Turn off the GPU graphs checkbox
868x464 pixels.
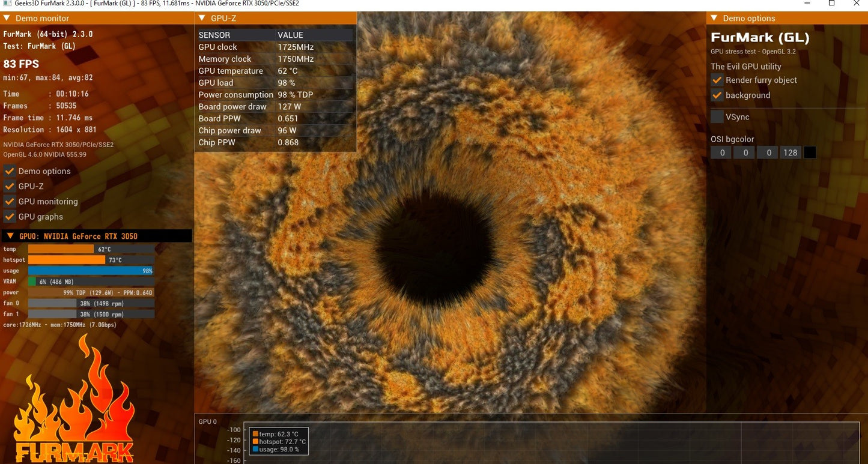click(9, 217)
